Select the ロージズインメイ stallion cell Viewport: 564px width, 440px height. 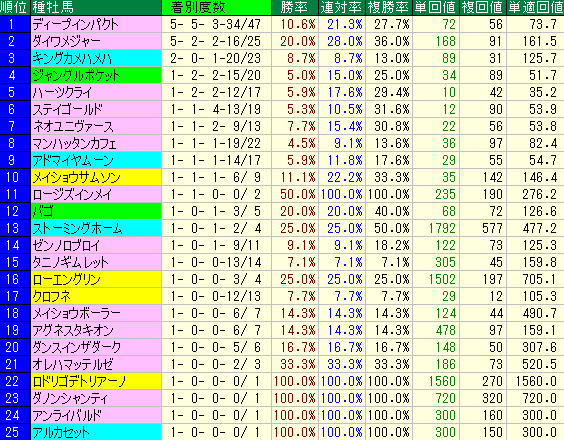tap(96, 194)
